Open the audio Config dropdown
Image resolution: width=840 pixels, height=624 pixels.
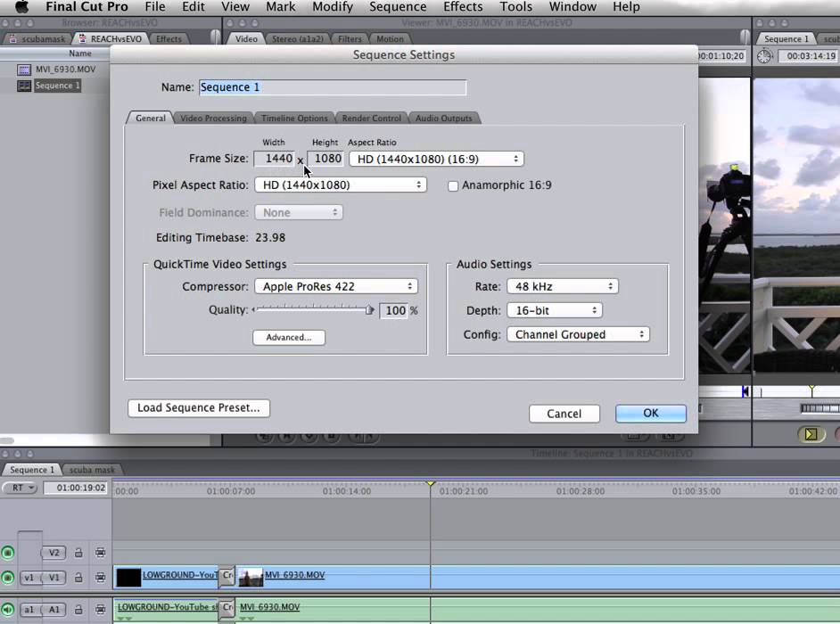[x=578, y=334]
